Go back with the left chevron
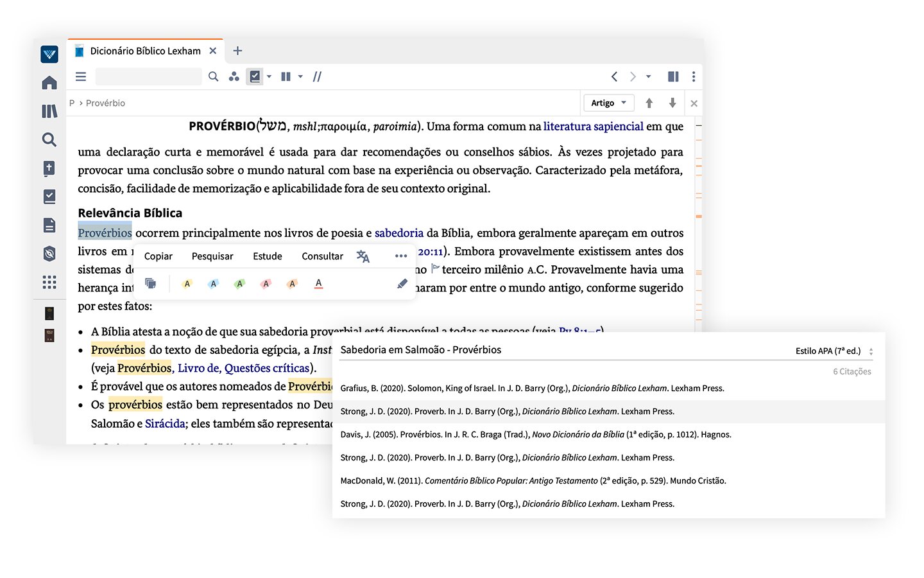Screen dimensions: 924x578 point(614,76)
